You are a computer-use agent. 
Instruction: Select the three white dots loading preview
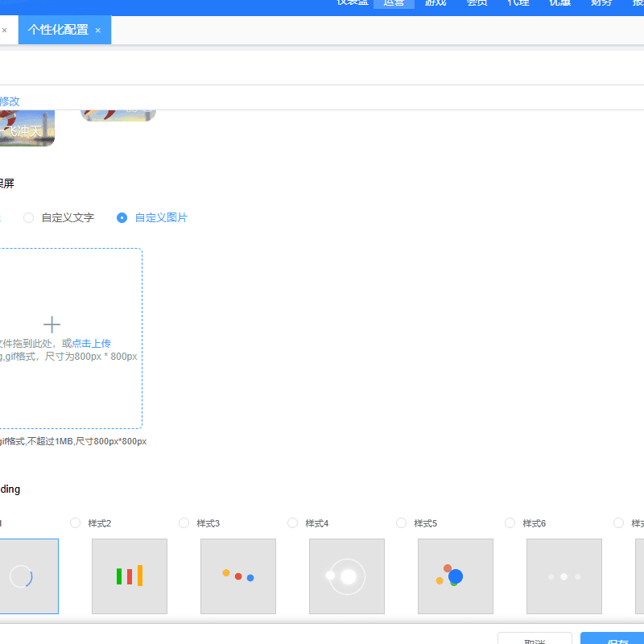point(563,576)
